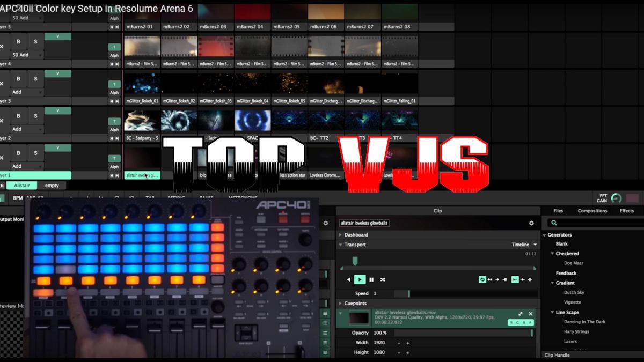Viewport: 644px width, 362px height.
Task: Toggle Bypass B on Layer 4
Action: 18,41
